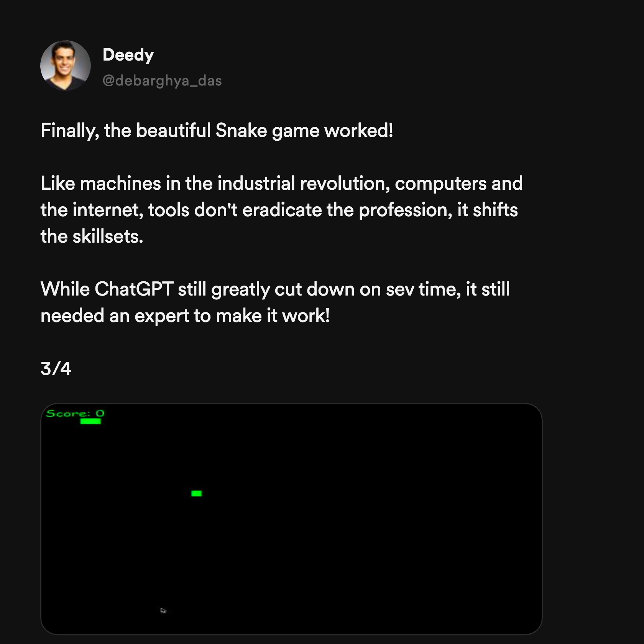
Task: Click the words "make it work!"
Action: point(273,315)
